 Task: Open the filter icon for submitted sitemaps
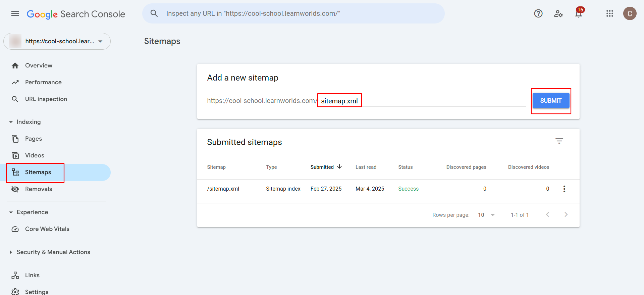point(559,141)
